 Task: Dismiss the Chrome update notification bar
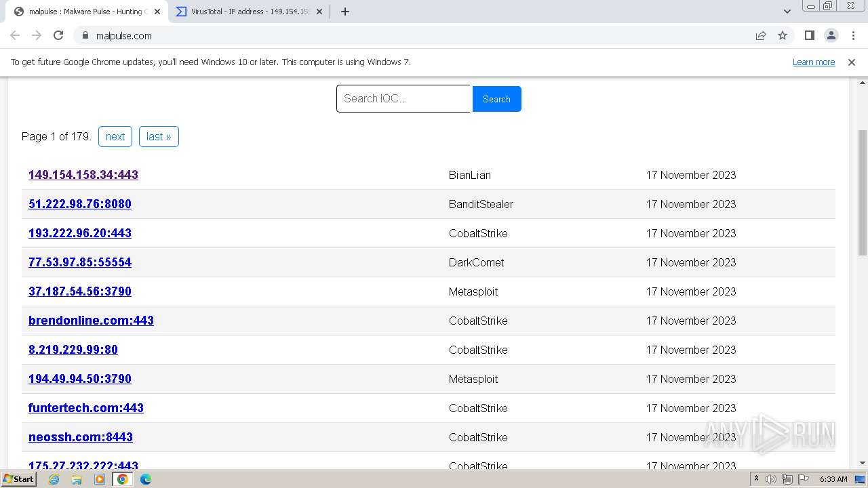[852, 62]
